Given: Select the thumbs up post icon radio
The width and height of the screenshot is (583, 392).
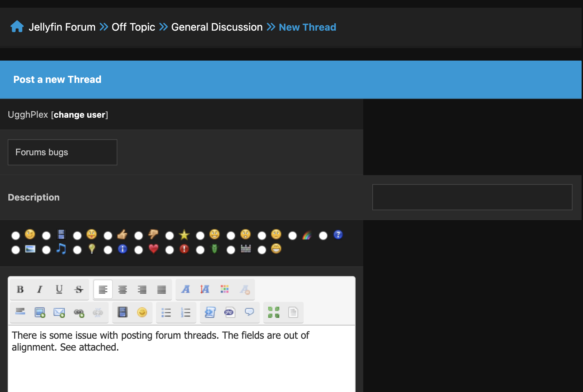Looking at the screenshot, I should [x=108, y=236].
